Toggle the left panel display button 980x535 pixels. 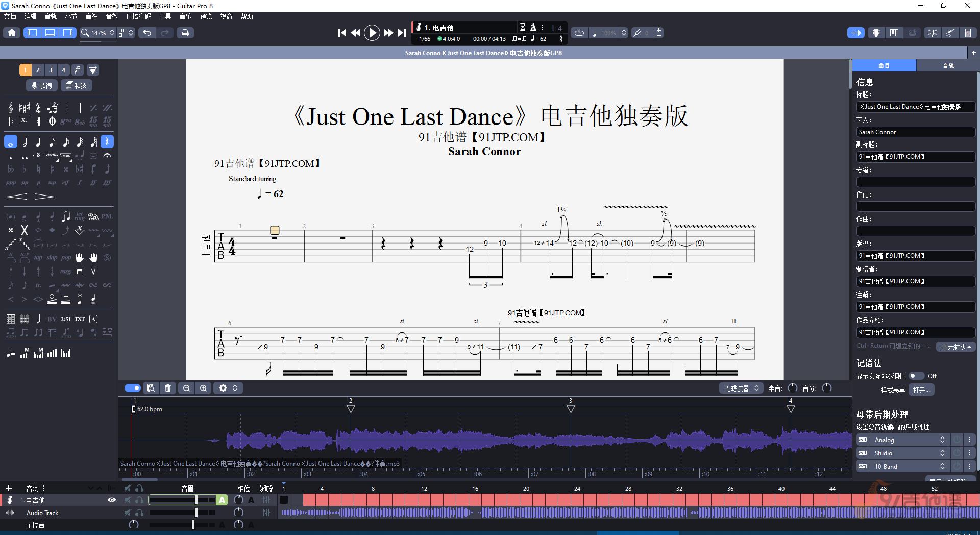pyautogui.click(x=32, y=33)
